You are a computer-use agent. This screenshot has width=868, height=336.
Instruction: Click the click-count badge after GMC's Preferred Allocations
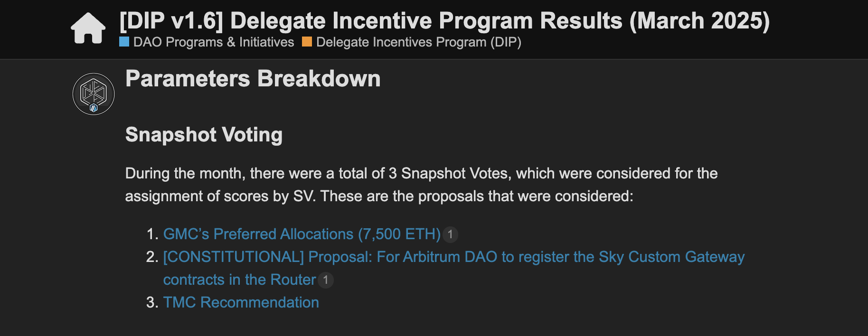click(x=450, y=234)
